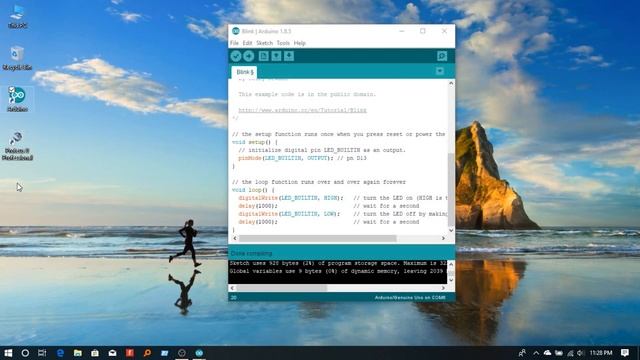The image size is (640, 360).
Task: Open the Help menu
Action: point(300,43)
